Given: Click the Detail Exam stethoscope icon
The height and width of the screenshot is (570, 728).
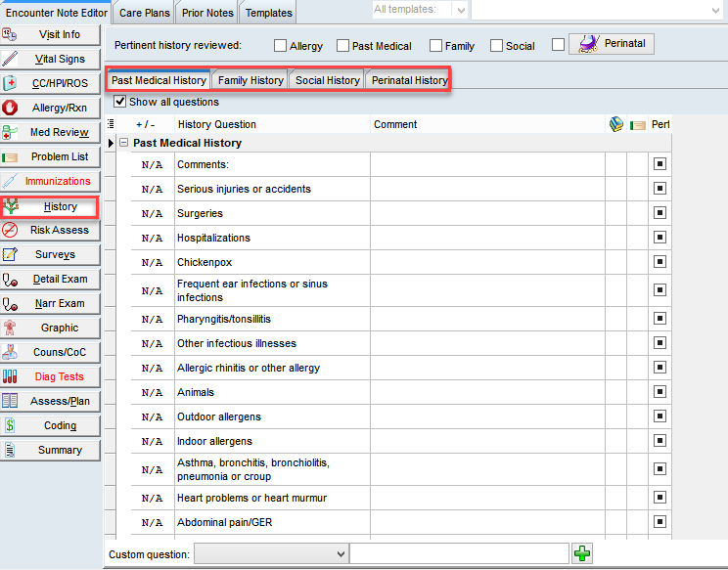Looking at the screenshot, I should [9, 280].
